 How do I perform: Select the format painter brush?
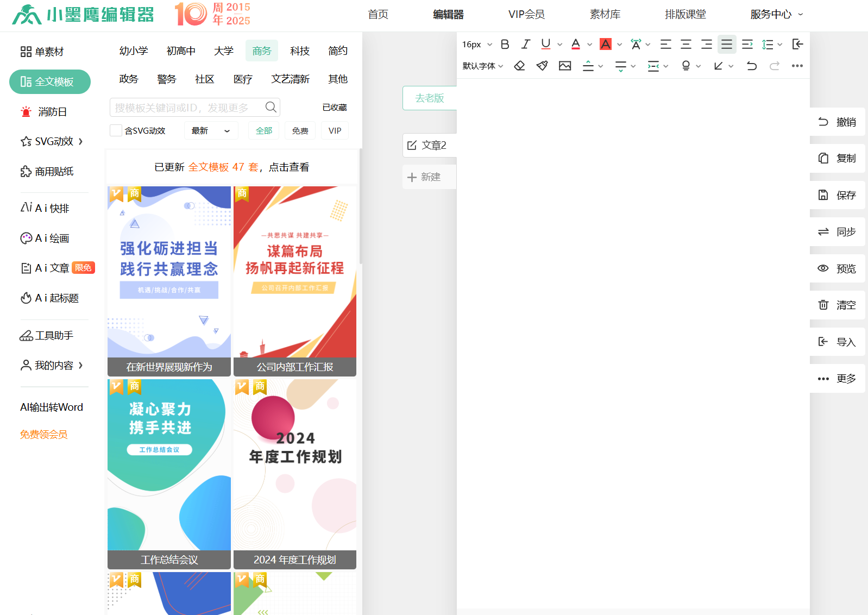coord(542,66)
